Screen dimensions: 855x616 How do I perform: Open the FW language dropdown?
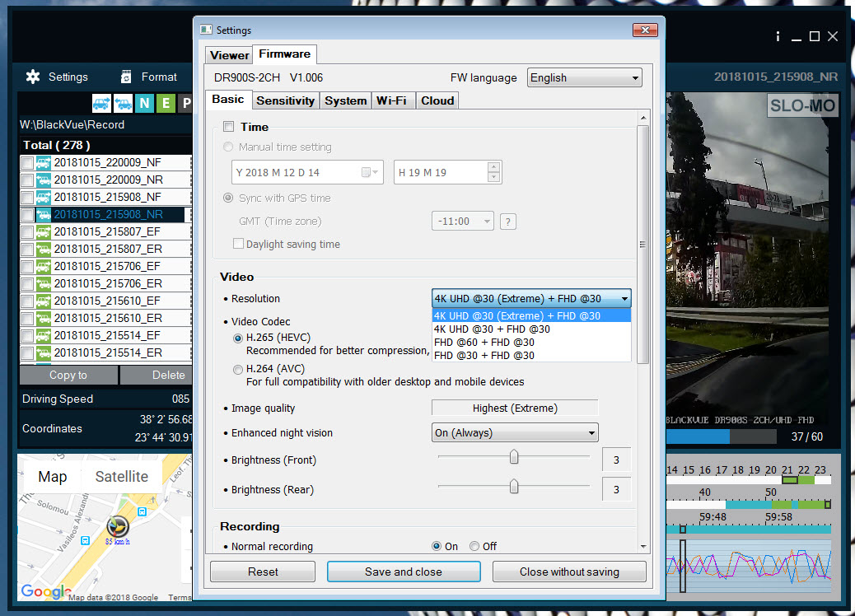(584, 78)
